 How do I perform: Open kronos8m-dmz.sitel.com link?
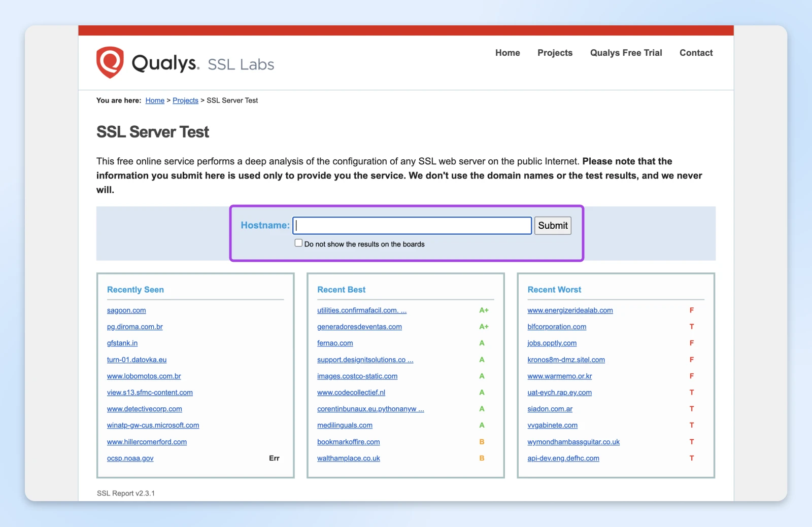[x=566, y=360]
